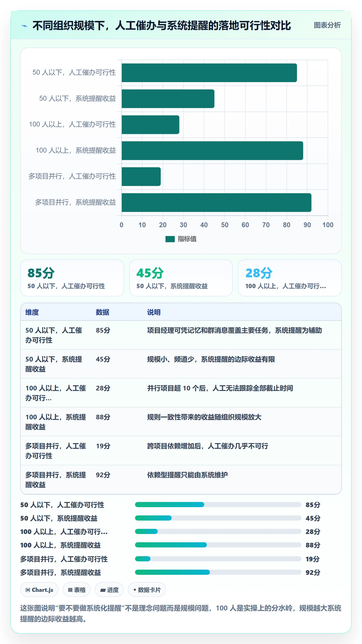Image resolution: width=362 pixels, height=644 pixels.
Task: Click the 图表分析 label in header
Action: click(327, 25)
